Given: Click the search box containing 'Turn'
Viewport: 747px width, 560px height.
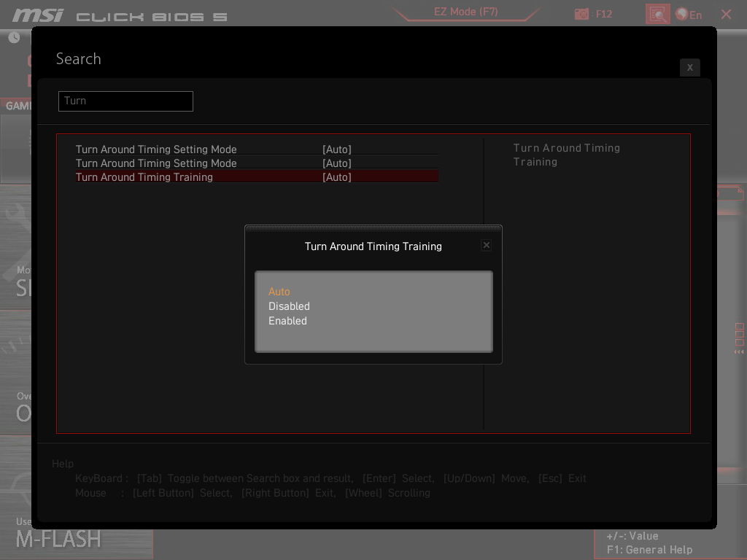Looking at the screenshot, I should 125,101.
